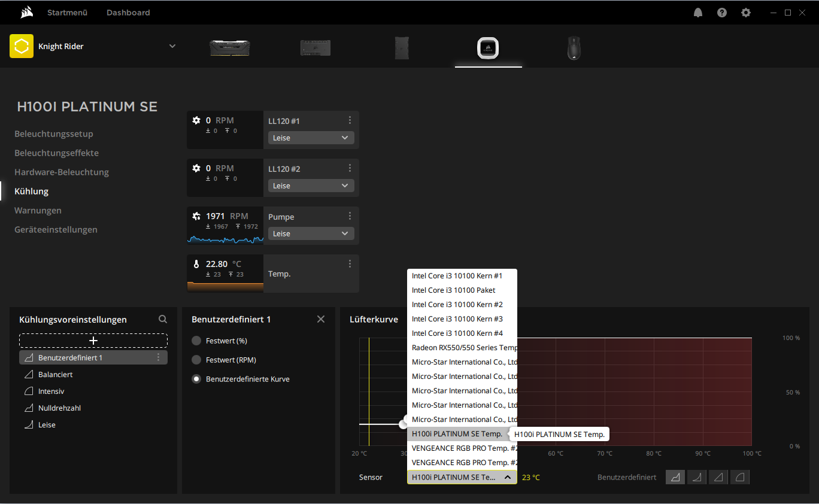819x504 pixels.
Task: Apply the third curve shape preset
Action: 718,477
